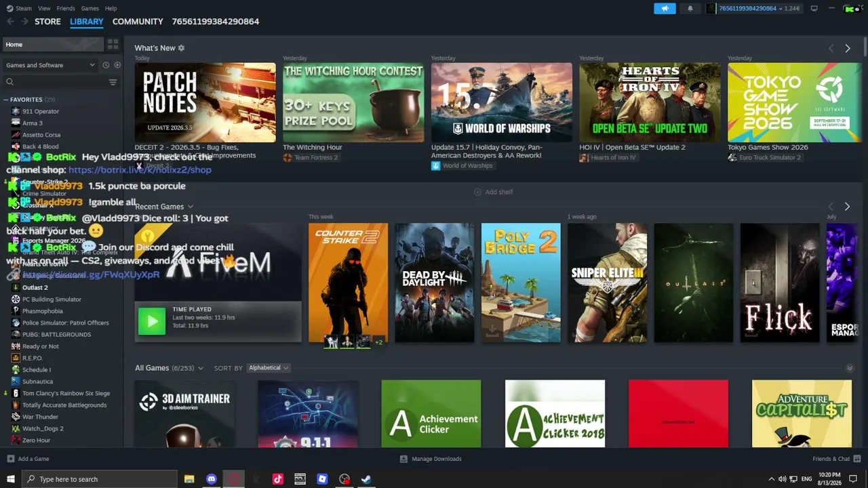
Task: Click the 911 Operator game icon
Action: 16,111
